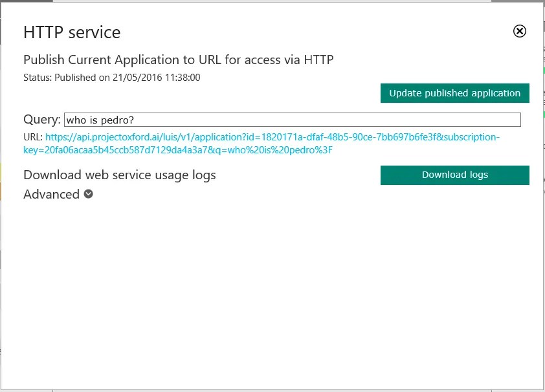Focus the Query input field
The height and width of the screenshot is (392, 545).
tap(293, 120)
